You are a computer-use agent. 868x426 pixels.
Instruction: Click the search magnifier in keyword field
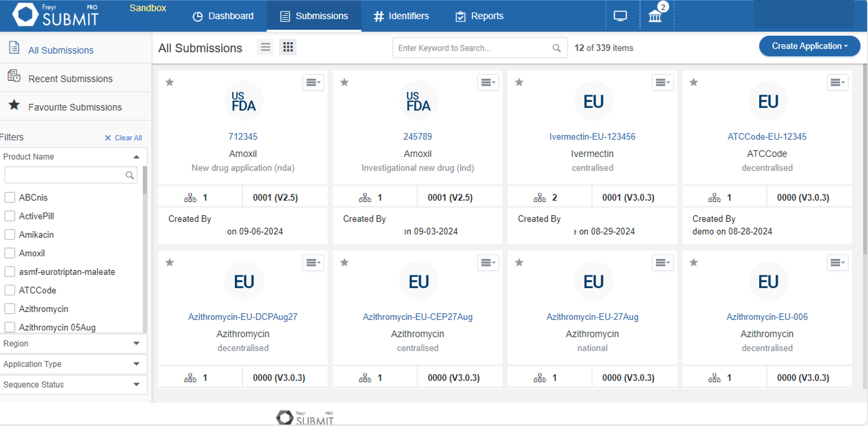pyautogui.click(x=556, y=48)
